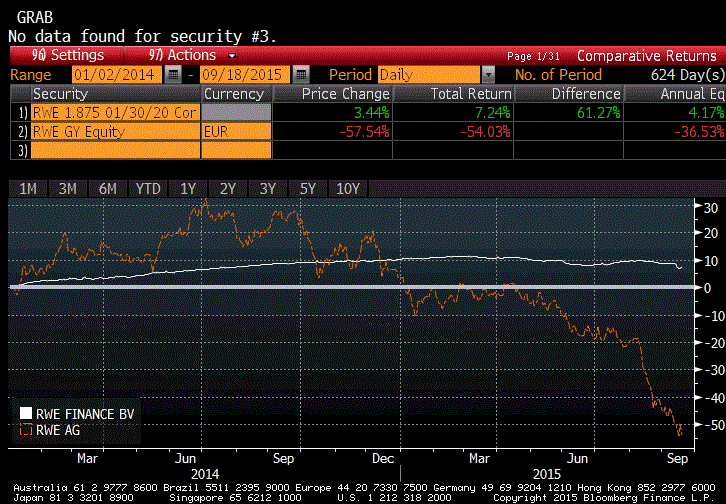
Task: Select the RWE 1.875 01/30/20 Corp security field
Action: click(116, 112)
